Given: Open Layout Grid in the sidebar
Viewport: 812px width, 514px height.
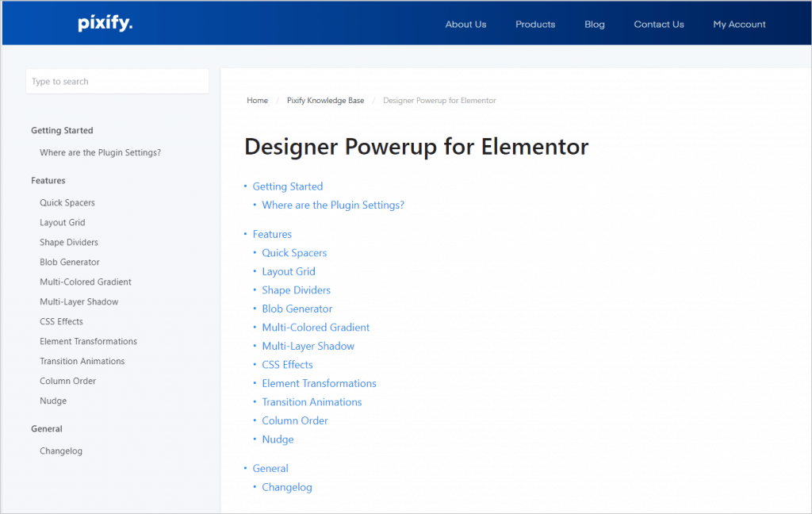Looking at the screenshot, I should pyautogui.click(x=63, y=223).
